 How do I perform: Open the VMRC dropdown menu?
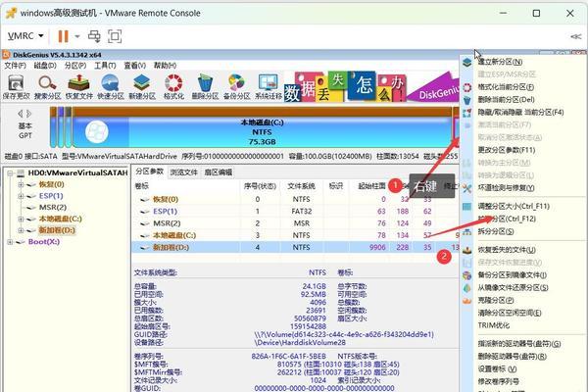[25, 36]
